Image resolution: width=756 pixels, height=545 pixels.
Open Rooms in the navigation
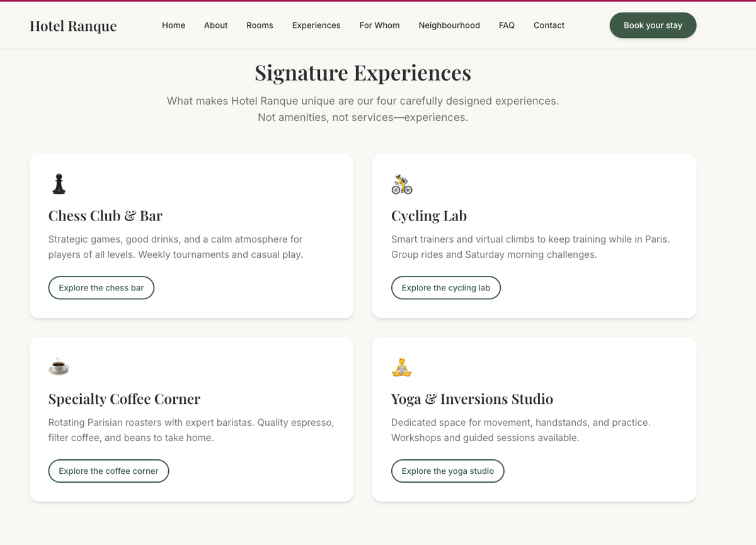point(260,25)
